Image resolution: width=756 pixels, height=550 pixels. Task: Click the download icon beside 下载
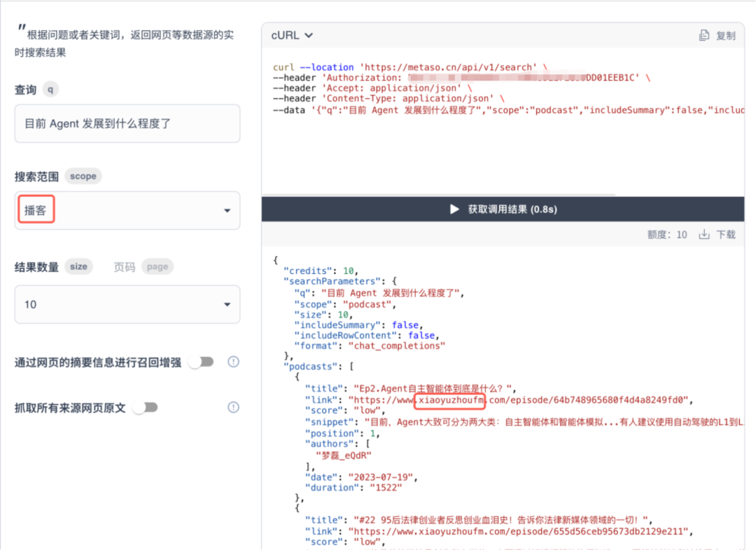(704, 235)
